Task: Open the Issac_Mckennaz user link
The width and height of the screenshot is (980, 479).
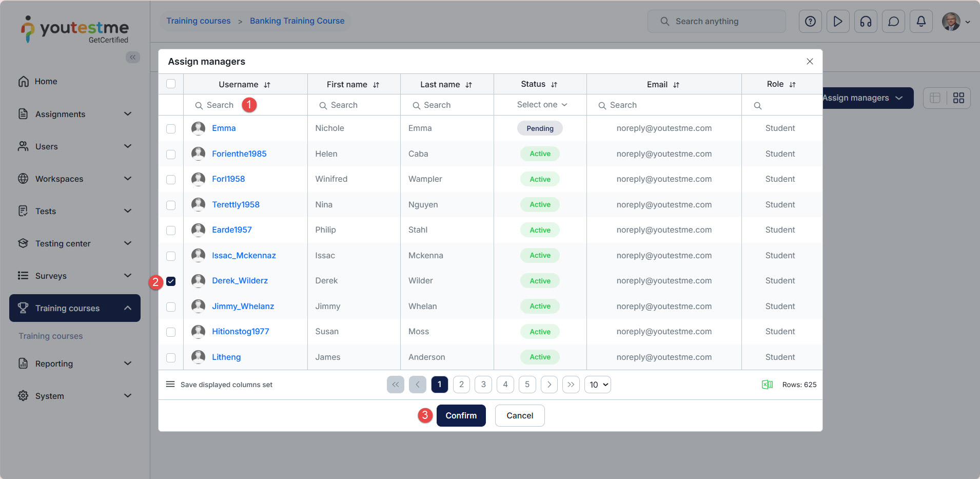Action: click(244, 255)
